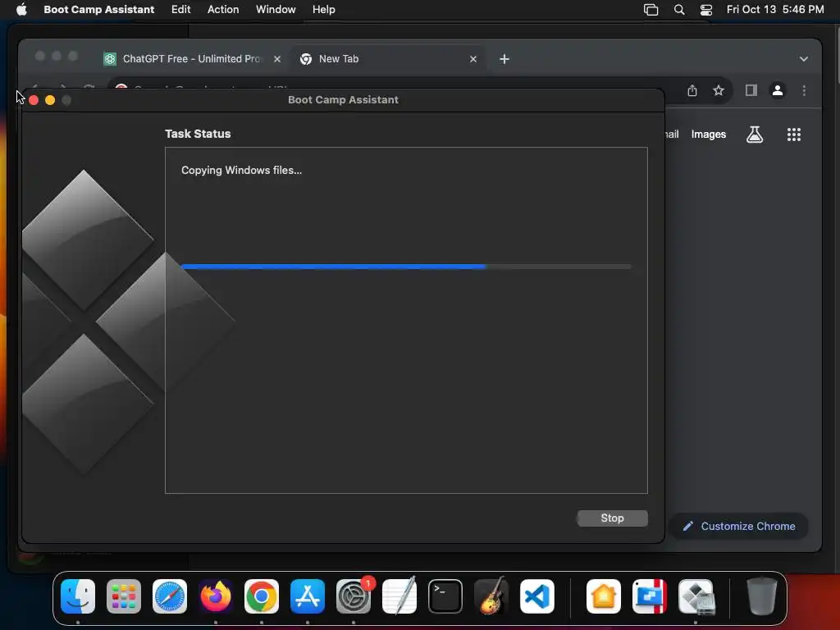Open Control Center in menu bar

coord(706,10)
